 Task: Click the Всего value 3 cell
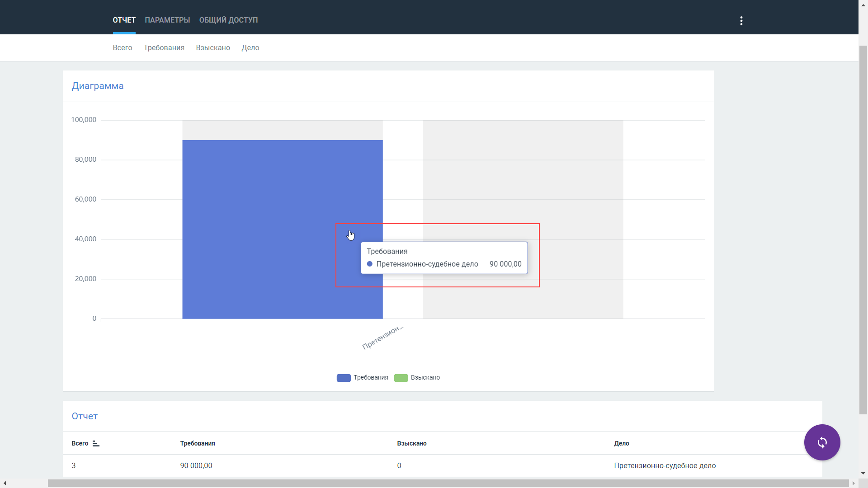(x=74, y=465)
